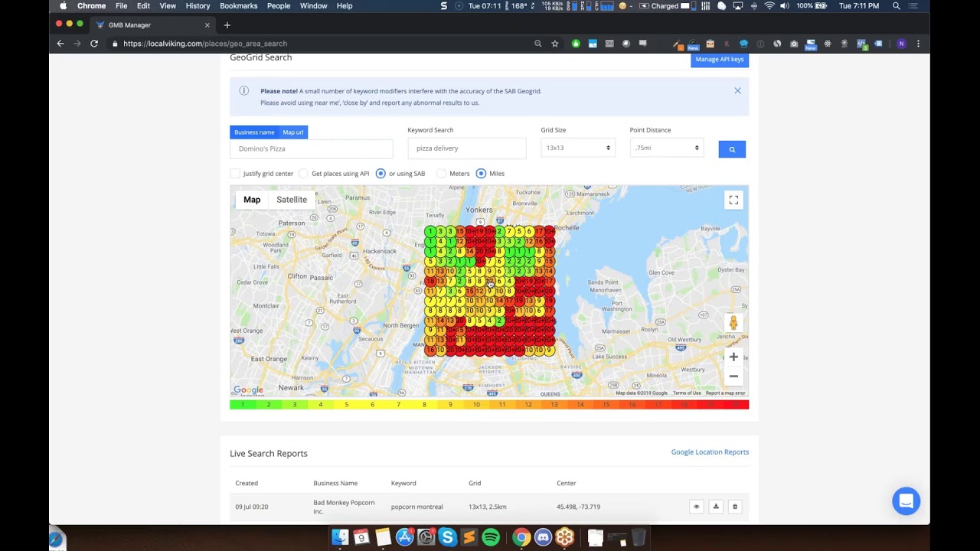Open the Bookmarks menu in Chrome
Image resolution: width=980 pixels, height=551 pixels.
pyautogui.click(x=239, y=6)
